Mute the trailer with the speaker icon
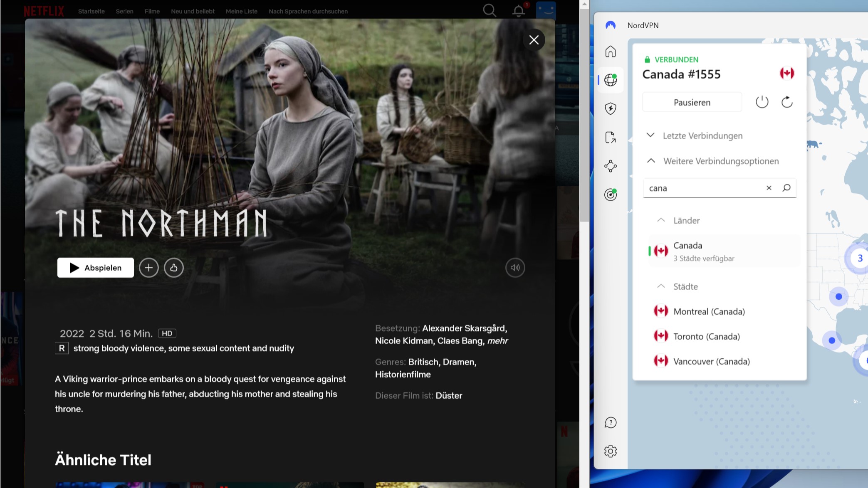868x488 pixels. 515,267
